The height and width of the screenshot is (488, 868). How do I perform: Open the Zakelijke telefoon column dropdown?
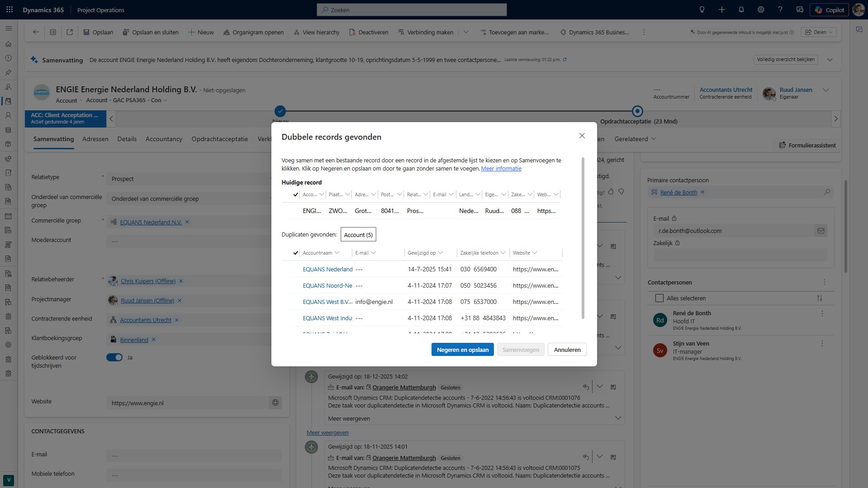tap(503, 253)
